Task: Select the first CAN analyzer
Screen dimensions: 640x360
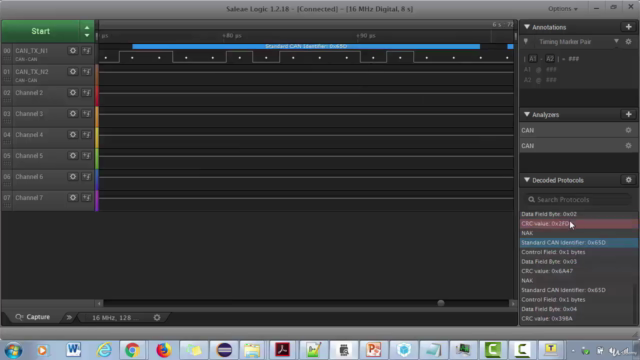Action: (x=578, y=130)
